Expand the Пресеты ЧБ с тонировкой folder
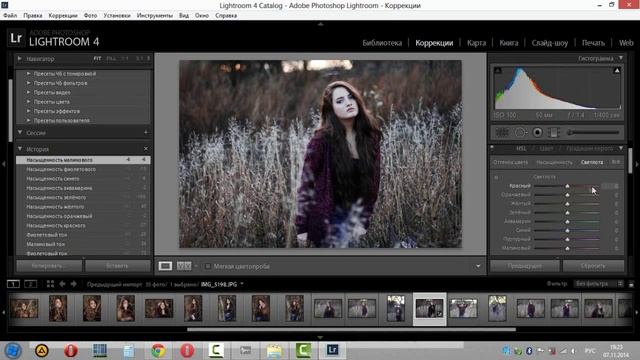The width and height of the screenshot is (640, 360). [x=28, y=73]
